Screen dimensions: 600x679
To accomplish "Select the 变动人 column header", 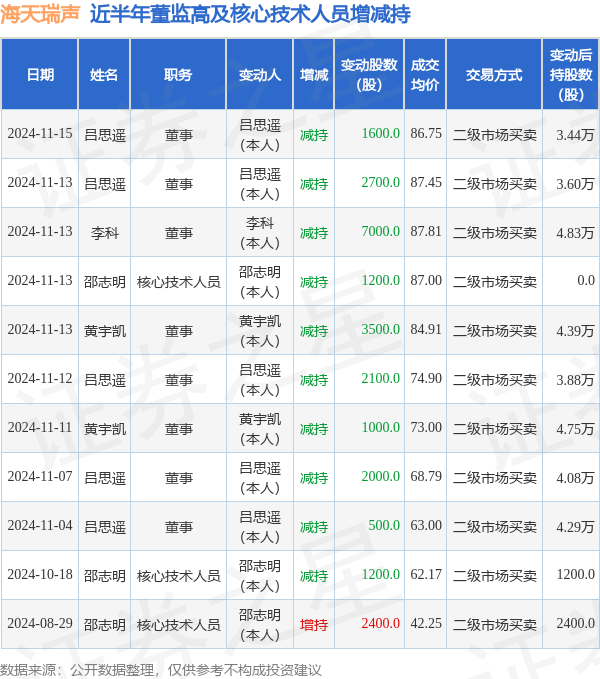I will click(x=260, y=74).
